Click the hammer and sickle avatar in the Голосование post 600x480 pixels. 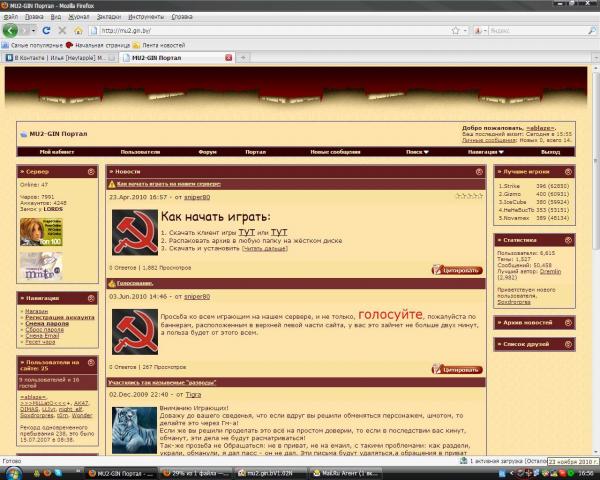click(135, 331)
